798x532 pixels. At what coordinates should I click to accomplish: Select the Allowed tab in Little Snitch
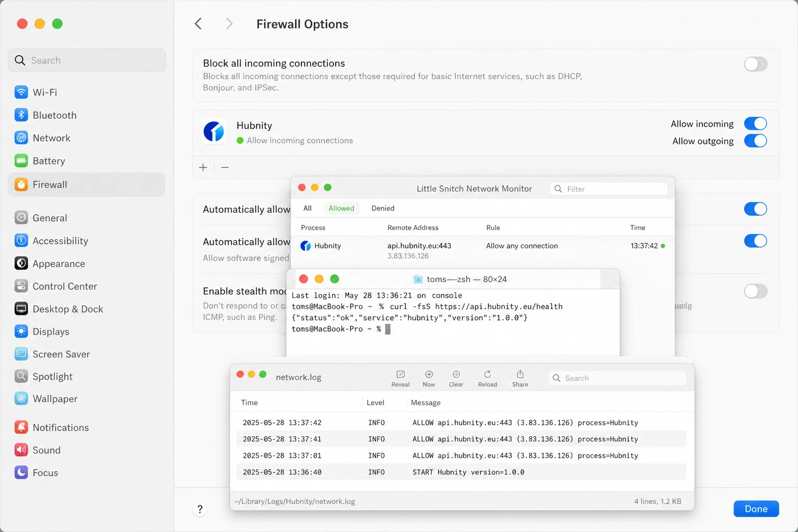pyautogui.click(x=341, y=208)
